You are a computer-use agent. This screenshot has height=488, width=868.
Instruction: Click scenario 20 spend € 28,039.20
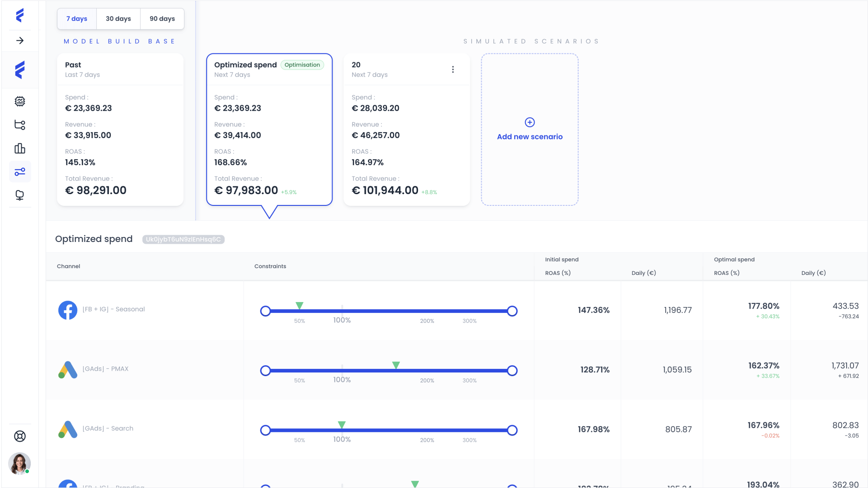[x=375, y=108]
